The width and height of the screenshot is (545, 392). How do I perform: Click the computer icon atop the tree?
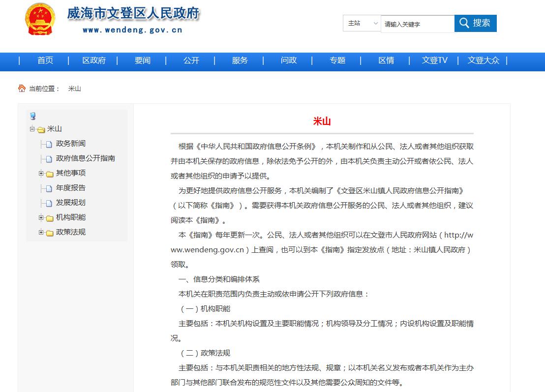[32, 116]
